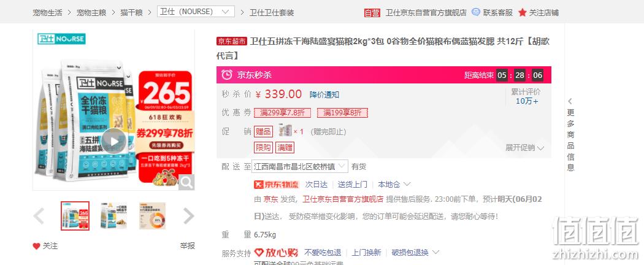Click the 举报 report link
Screen dimensions: 644x265
click(187, 246)
